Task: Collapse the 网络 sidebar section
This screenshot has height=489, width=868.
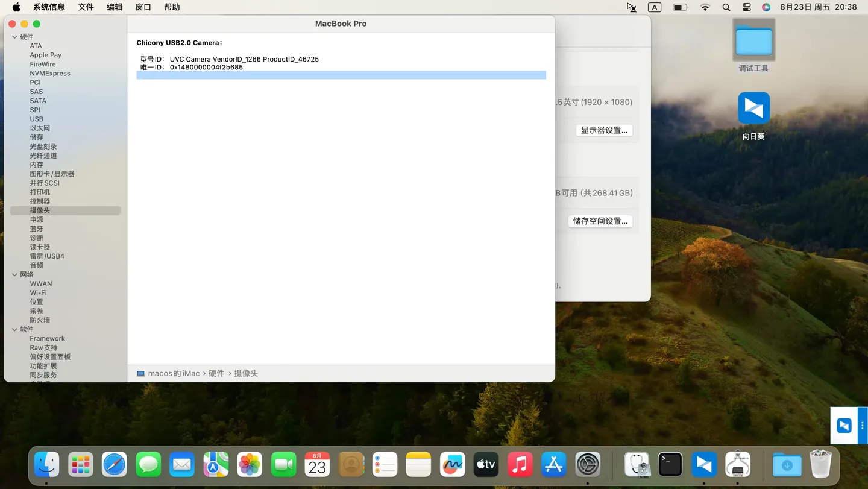Action: point(15,274)
